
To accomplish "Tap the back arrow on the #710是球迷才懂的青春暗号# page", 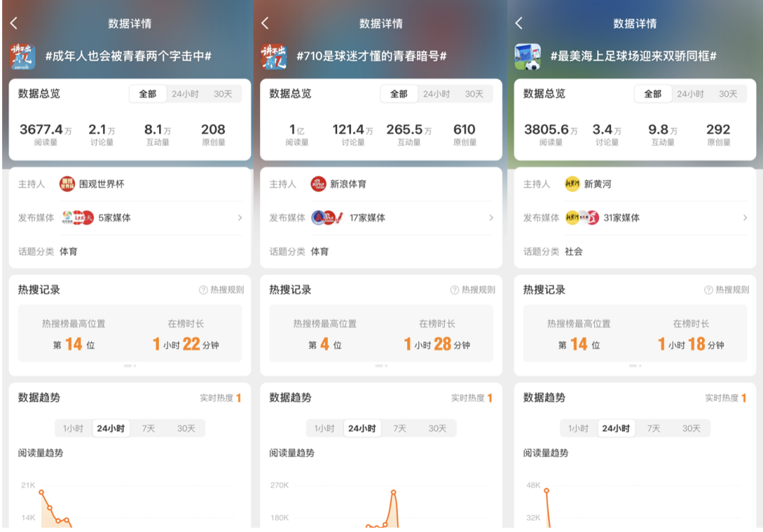I will (265, 23).
